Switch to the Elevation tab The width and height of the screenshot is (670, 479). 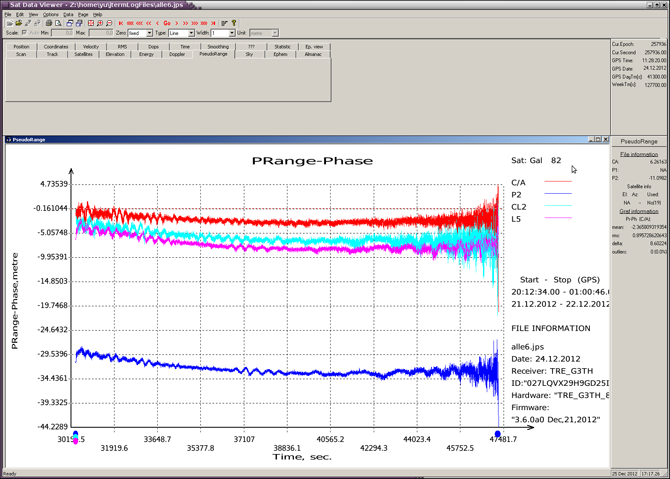[115, 54]
